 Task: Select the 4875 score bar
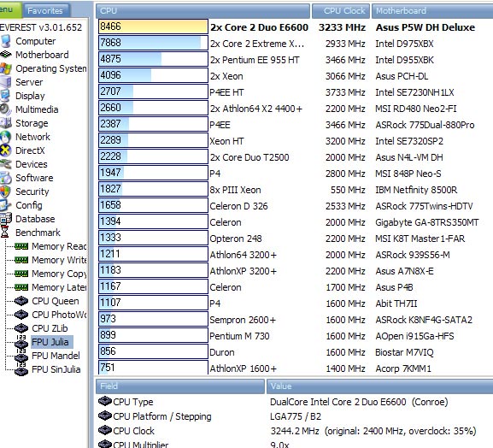(153, 59)
